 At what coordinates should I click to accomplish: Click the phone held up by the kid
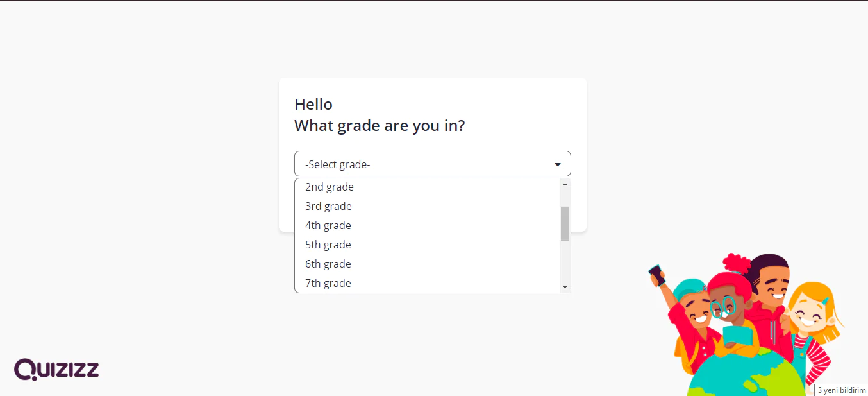(x=657, y=275)
